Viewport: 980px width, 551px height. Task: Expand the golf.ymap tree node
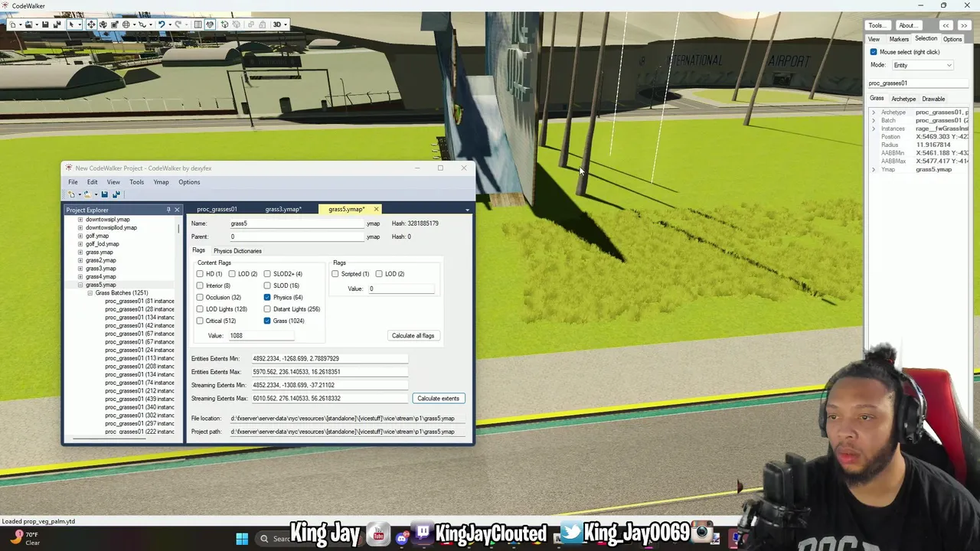point(80,236)
